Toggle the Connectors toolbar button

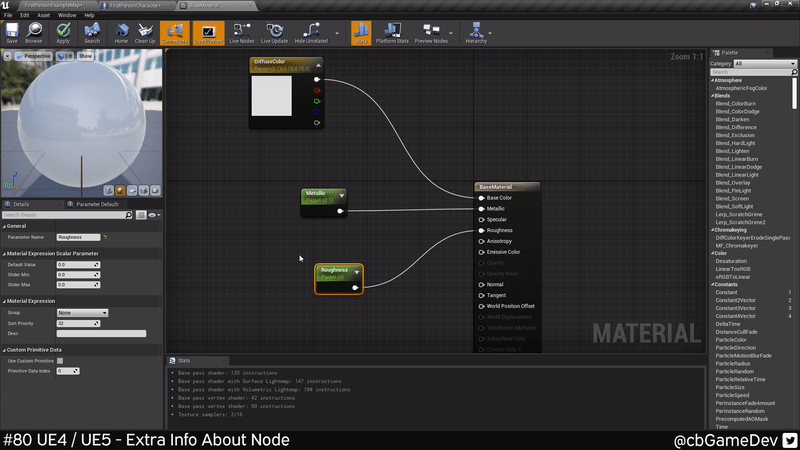[174, 33]
